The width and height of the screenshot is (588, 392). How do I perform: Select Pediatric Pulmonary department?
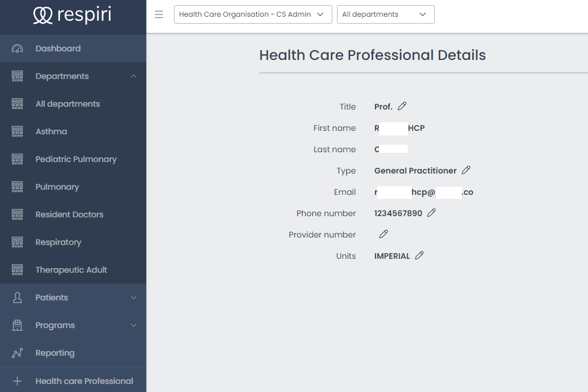point(76,159)
